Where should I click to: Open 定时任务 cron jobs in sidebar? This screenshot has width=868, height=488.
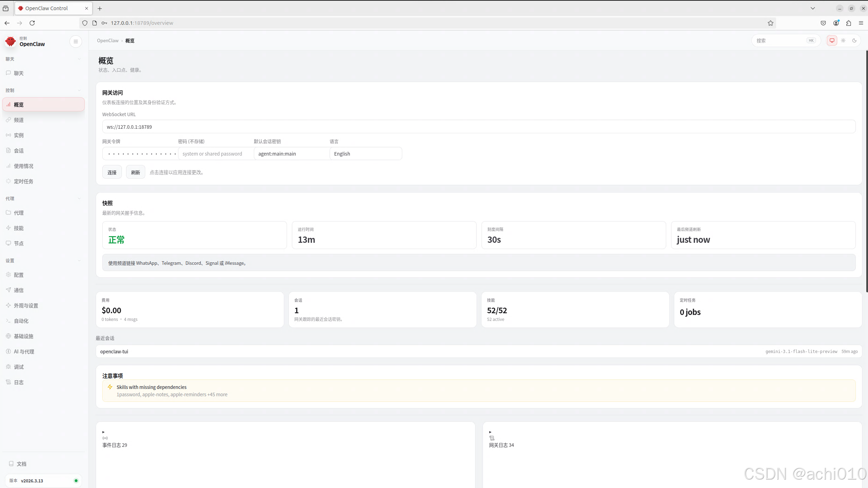pyautogui.click(x=23, y=181)
